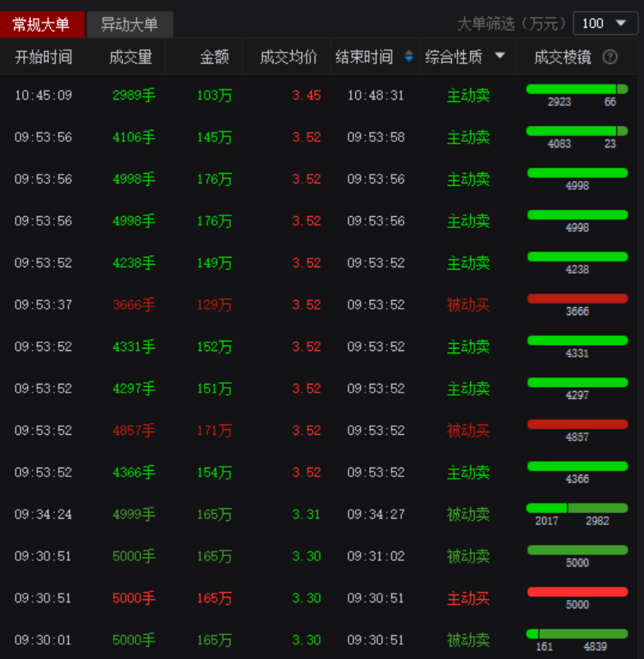
Task: Select the 09:34:24 start time cell
Action: coord(43,515)
